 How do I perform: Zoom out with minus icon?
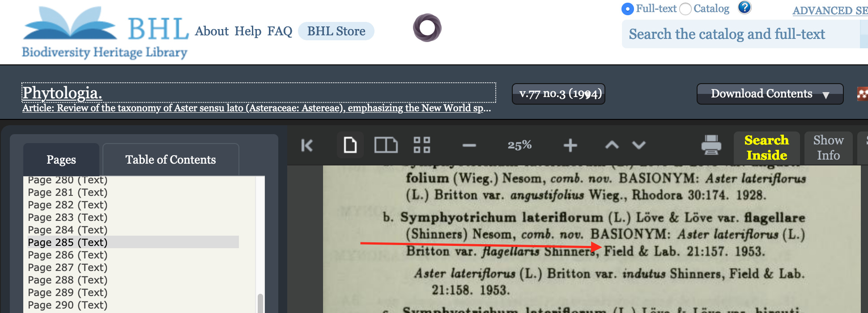(469, 145)
